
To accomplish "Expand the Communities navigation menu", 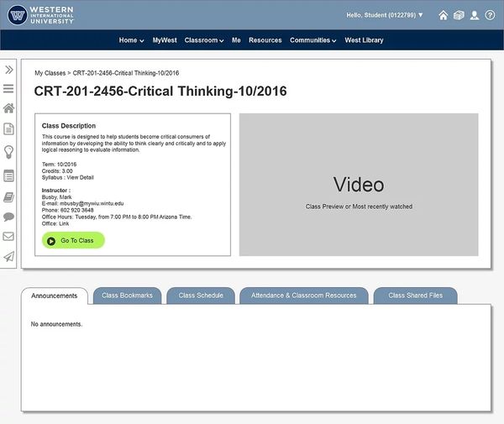I will click(312, 40).
